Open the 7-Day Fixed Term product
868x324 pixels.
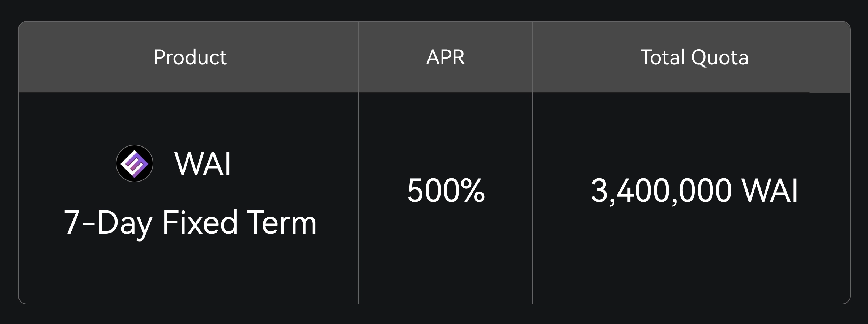pos(190,223)
